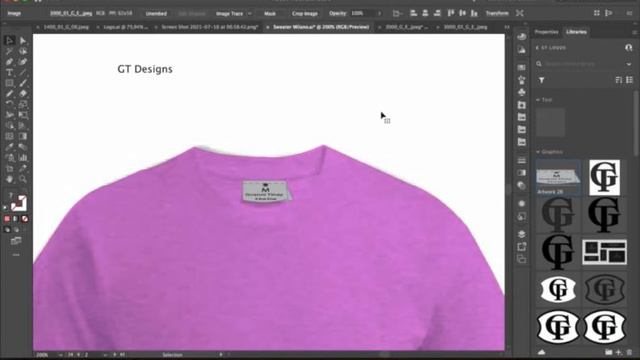Open the Libraries panel tab
The width and height of the screenshot is (640, 360).
(576, 32)
